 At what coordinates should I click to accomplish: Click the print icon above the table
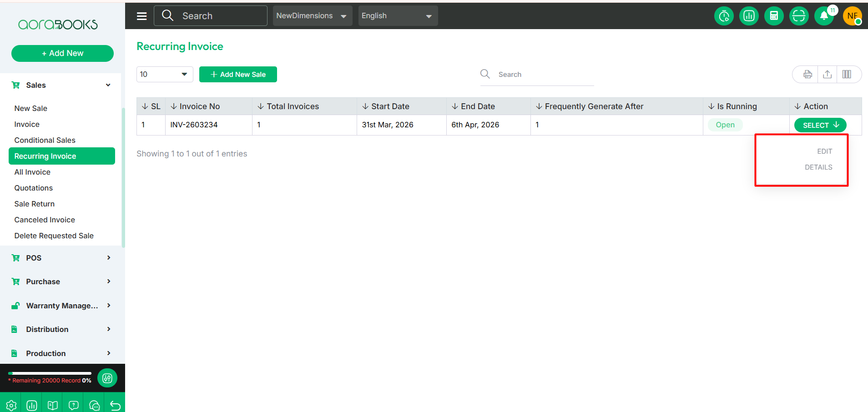[x=807, y=75]
